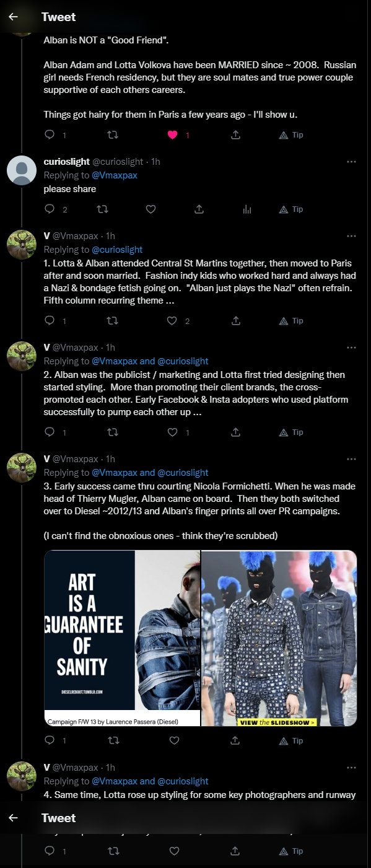This screenshot has width=371, height=868.
Task: Open more options on Nicola Formichetti tweet
Action: [351, 459]
